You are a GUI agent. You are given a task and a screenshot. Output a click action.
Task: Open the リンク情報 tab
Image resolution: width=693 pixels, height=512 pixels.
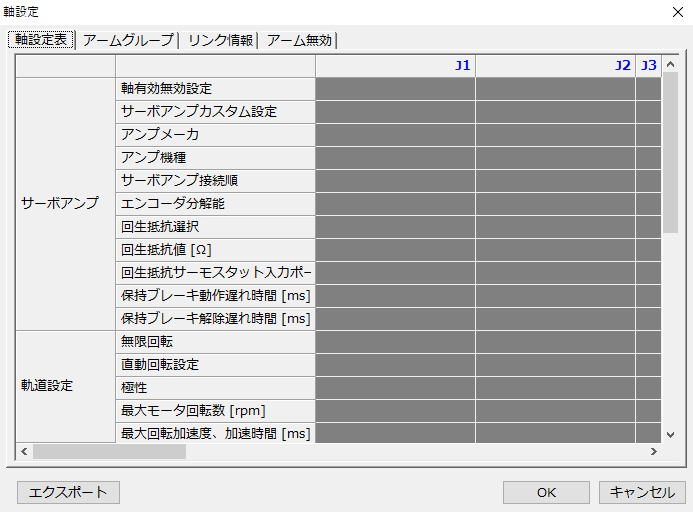coord(219,40)
